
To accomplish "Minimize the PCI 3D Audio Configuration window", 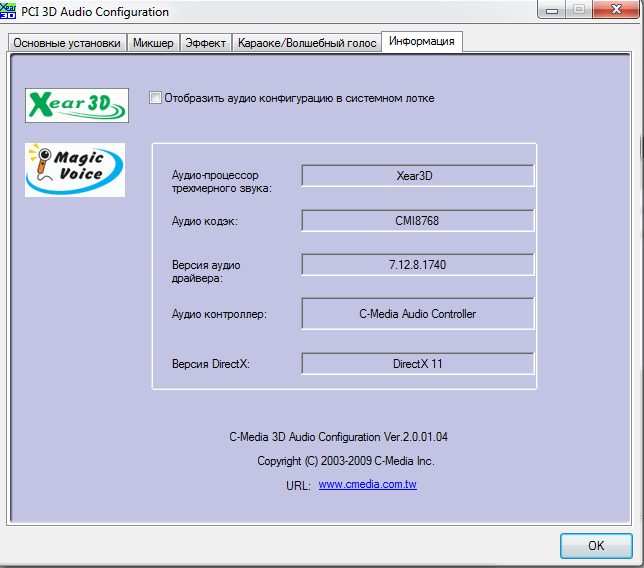I will (552, 9).
